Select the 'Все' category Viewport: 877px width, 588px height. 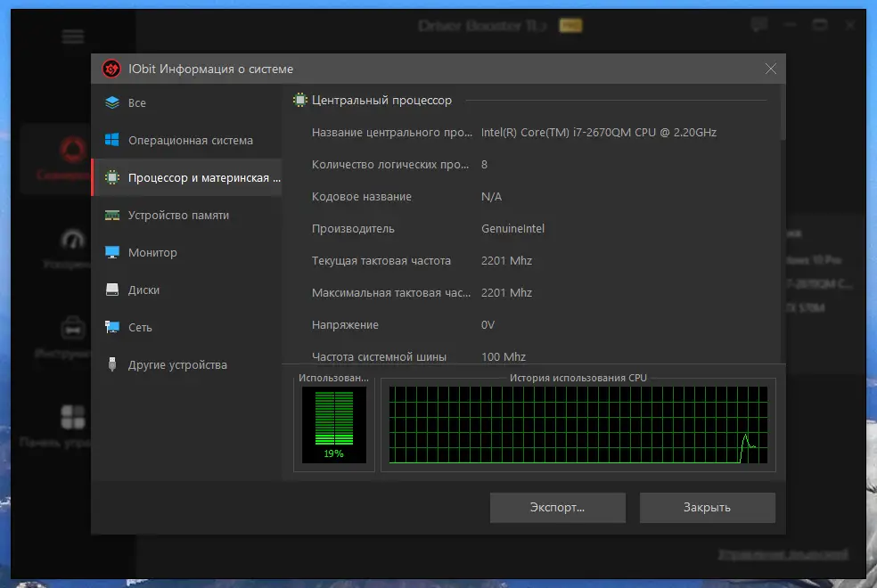[186, 102]
